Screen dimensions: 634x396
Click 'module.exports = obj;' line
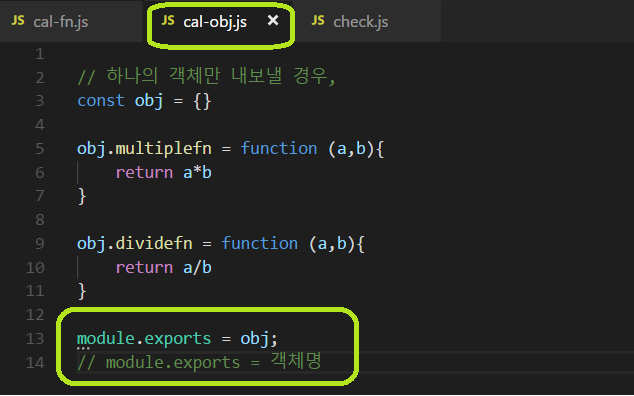(178, 338)
